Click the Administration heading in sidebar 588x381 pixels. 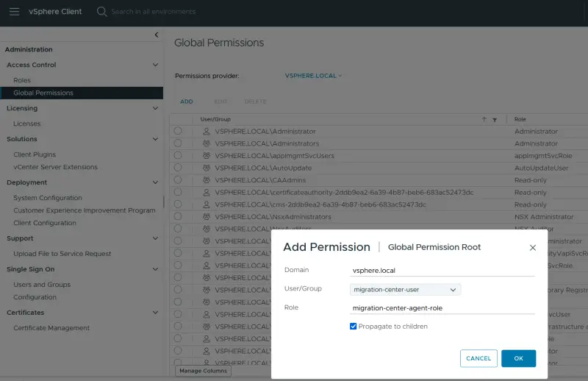[29, 49]
